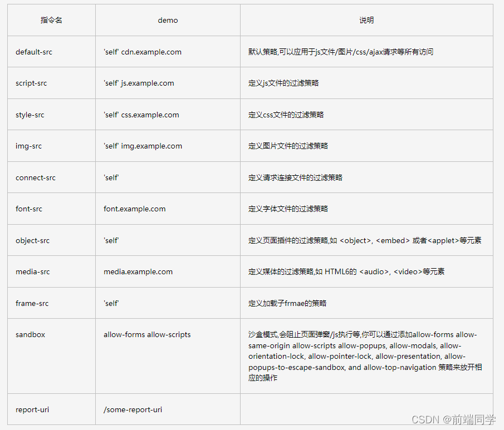Click the 'self' css.example.com value
504x430 pixels.
click(141, 115)
